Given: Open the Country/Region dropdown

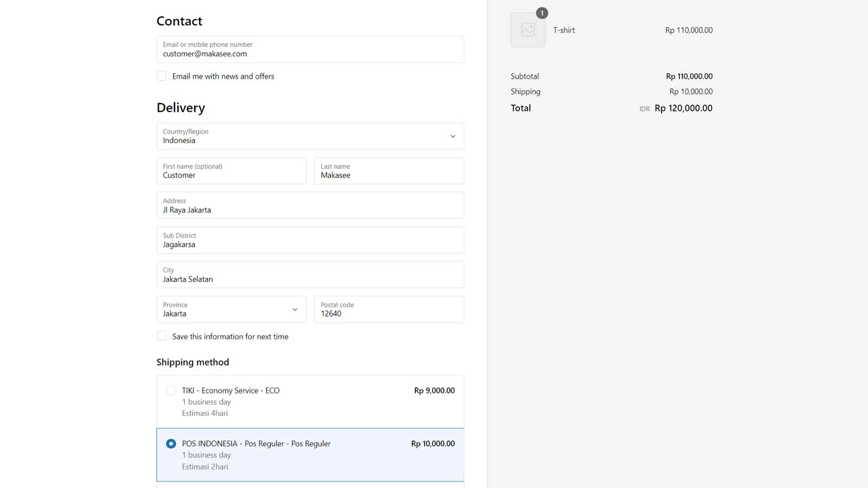Looking at the screenshot, I should pyautogui.click(x=310, y=136).
